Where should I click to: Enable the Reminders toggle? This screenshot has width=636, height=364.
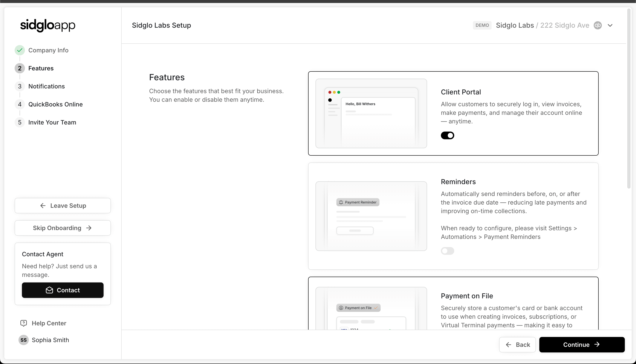coord(447,251)
